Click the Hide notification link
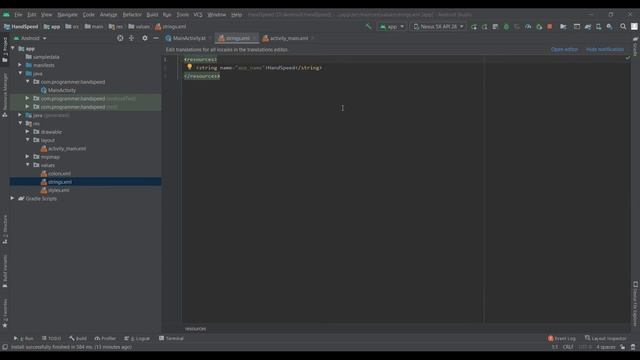 (605, 49)
